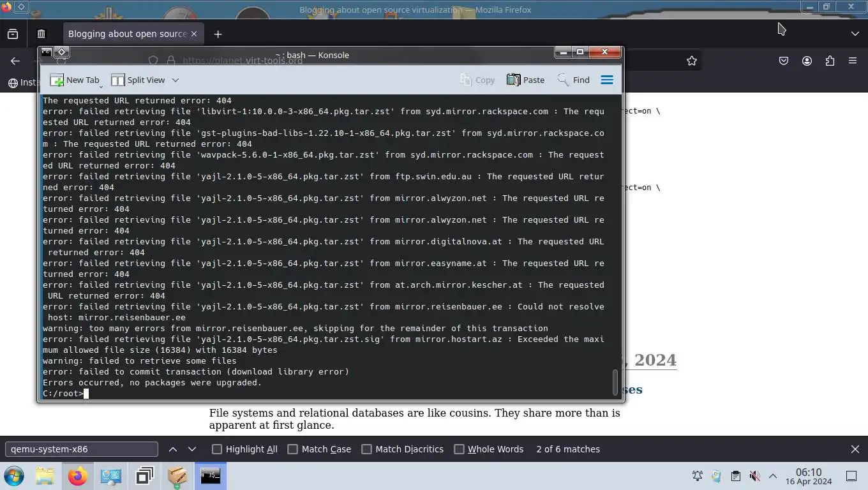Screen dimensions: 868x490
Task: Click the terminal prompt line C:/root>
Action: click(x=63, y=394)
